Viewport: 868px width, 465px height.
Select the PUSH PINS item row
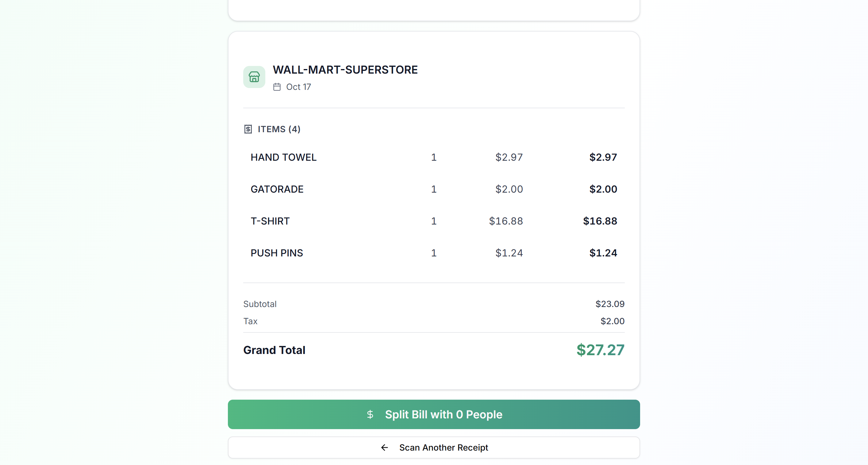tap(277, 253)
